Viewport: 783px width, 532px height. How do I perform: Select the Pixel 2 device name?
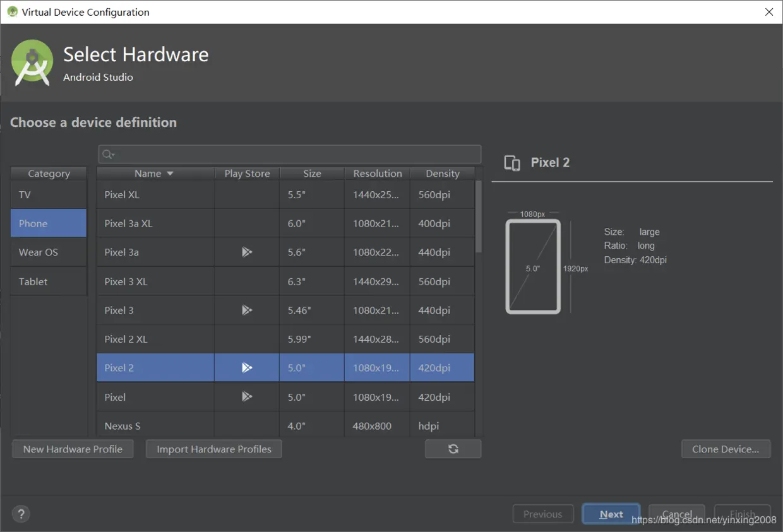(119, 368)
